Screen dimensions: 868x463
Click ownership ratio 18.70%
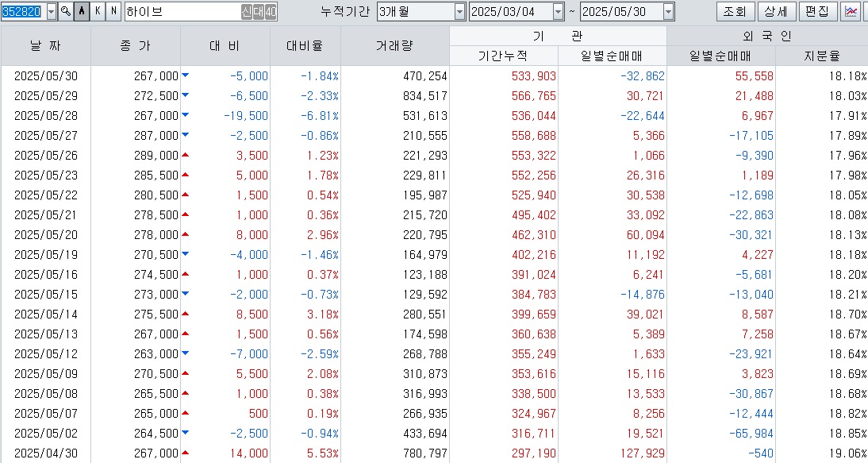point(848,314)
